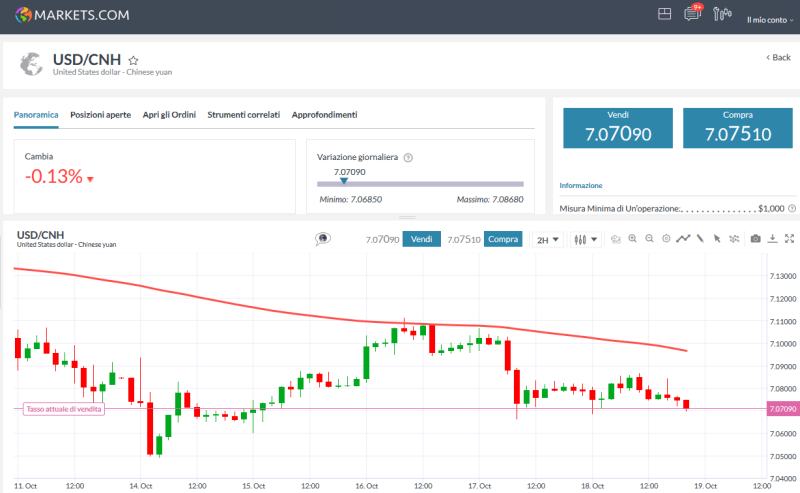Expand the Il mio conto menu

click(768, 20)
